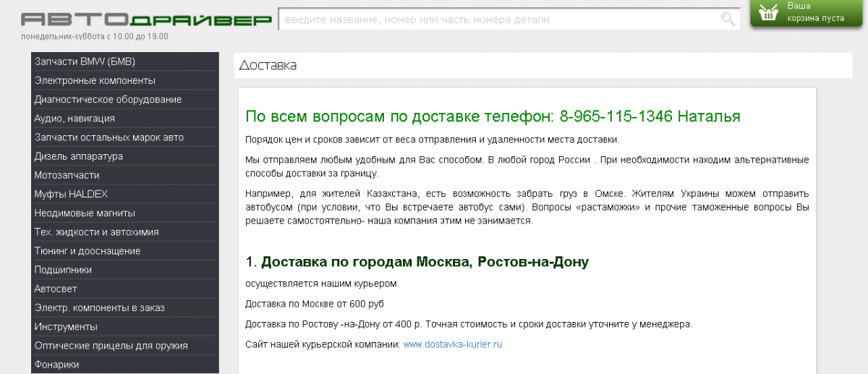This screenshot has width=868, height=374.
Task: Open Оптические прицелы для оружия
Action: point(125,346)
